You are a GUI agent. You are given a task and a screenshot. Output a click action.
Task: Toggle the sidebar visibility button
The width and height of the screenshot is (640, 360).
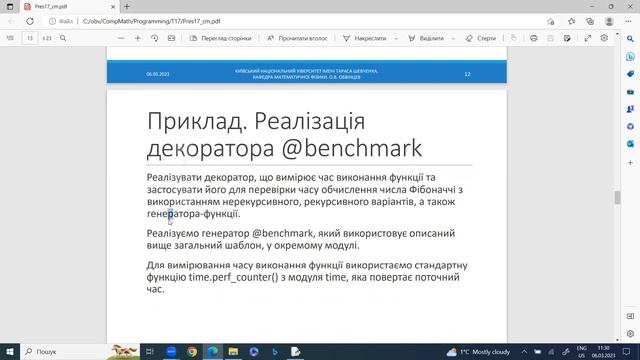point(630,316)
